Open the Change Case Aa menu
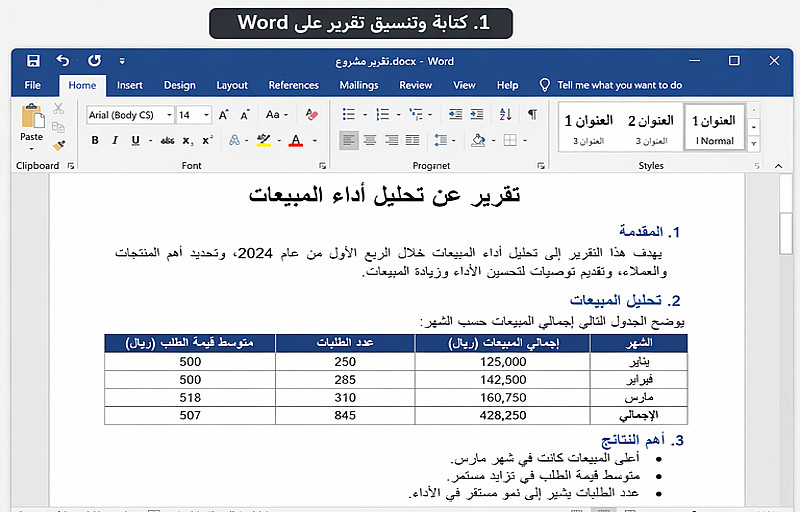Screen dimensions: 800x512 coord(277,115)
